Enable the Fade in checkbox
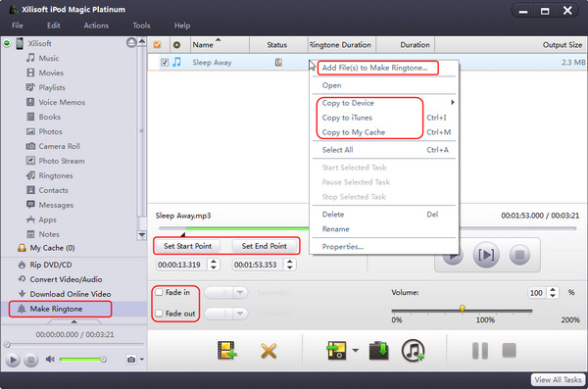The image size is (588, 389). pyautogui.click(x=159, y=292)
